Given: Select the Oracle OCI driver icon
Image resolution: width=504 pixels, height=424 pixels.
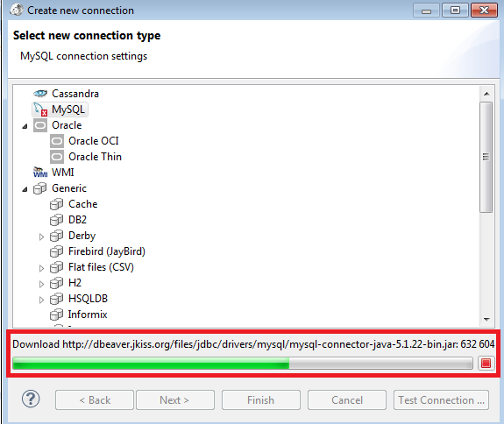Looking at the screenshot, I should pyautogui.click(x=57, y=141).
